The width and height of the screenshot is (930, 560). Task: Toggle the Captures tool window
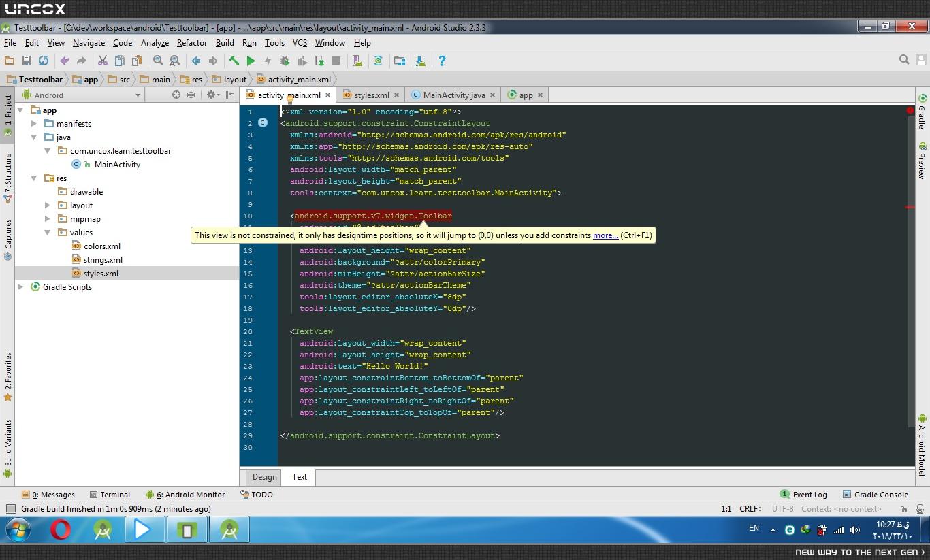[x=8, y=240]
